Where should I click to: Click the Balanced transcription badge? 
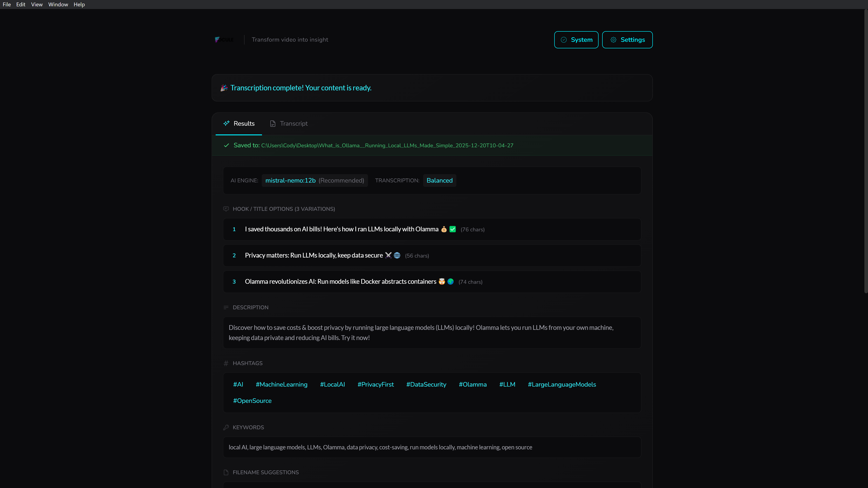(439, 181)
